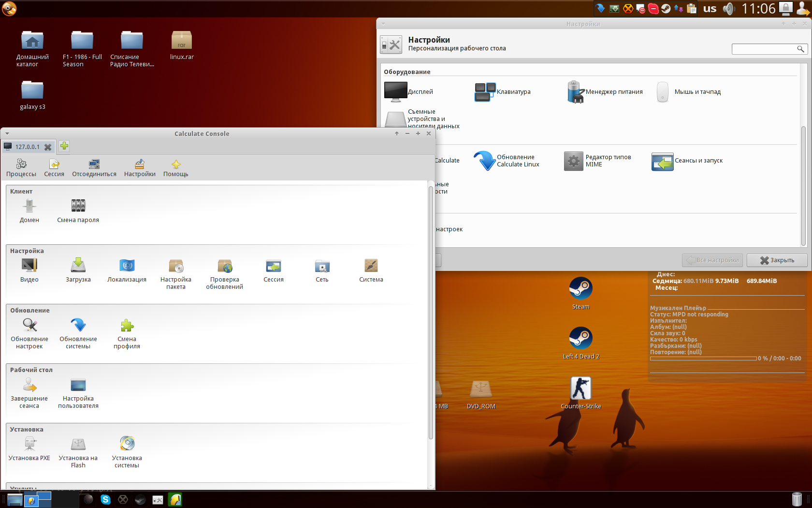This screenshot has height=508, width=812.
Task: Click the logout user icon in top panel
Action: (x=803, y=9)
